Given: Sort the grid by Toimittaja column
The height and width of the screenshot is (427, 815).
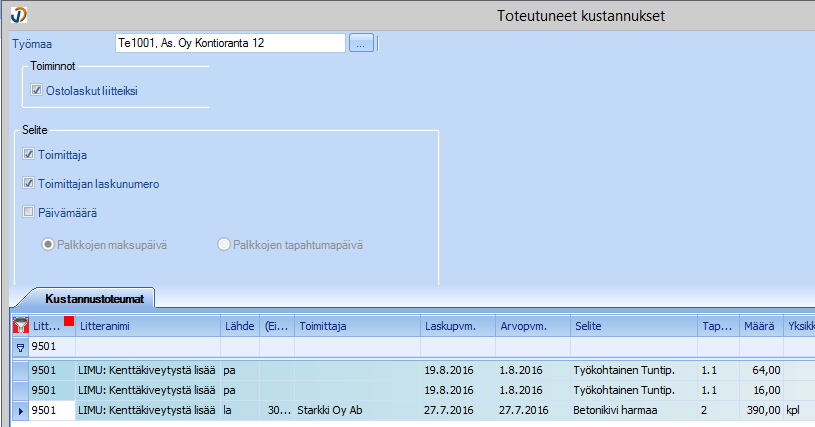Looking at the screenshot, I should pyautogui.click(x=356, y=326).
